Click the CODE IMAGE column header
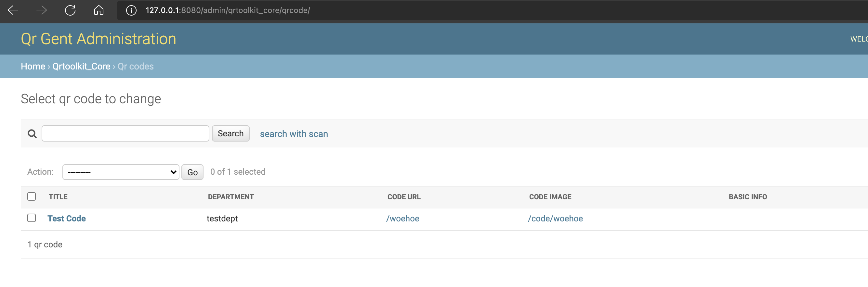868x287 pixels. (x=550, y=197)
